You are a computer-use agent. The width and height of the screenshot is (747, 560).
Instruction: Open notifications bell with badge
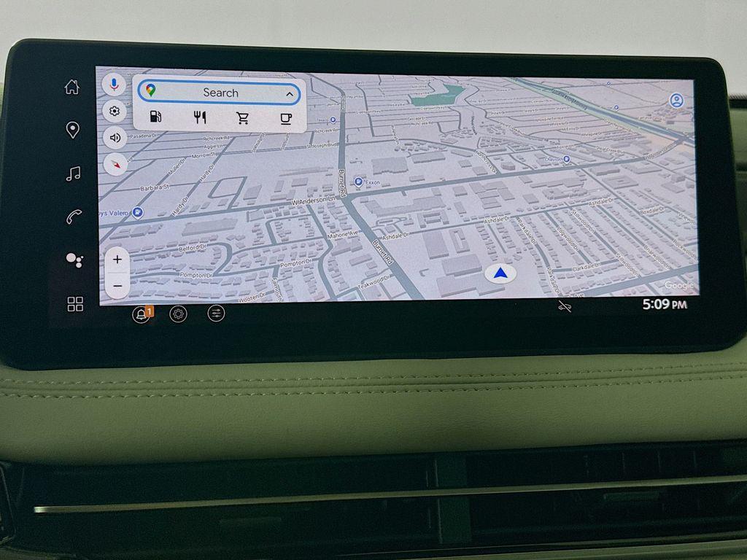click(140, 314)
